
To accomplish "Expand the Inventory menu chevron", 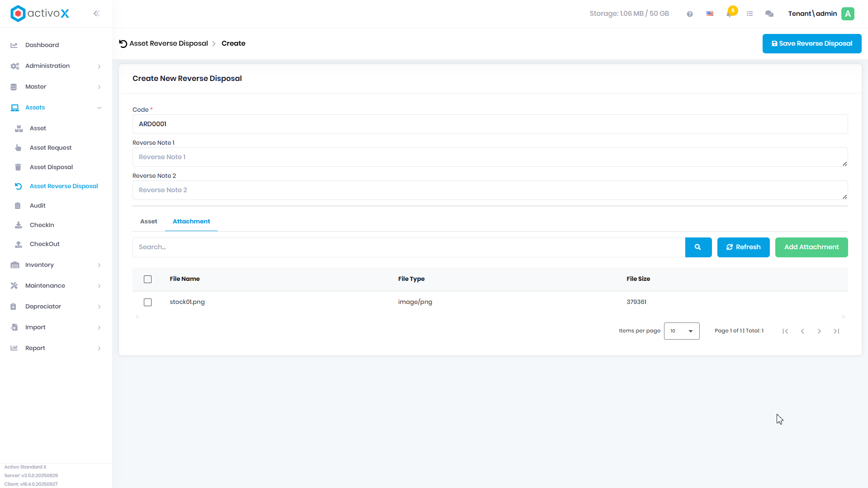I will tap(99, 265).
